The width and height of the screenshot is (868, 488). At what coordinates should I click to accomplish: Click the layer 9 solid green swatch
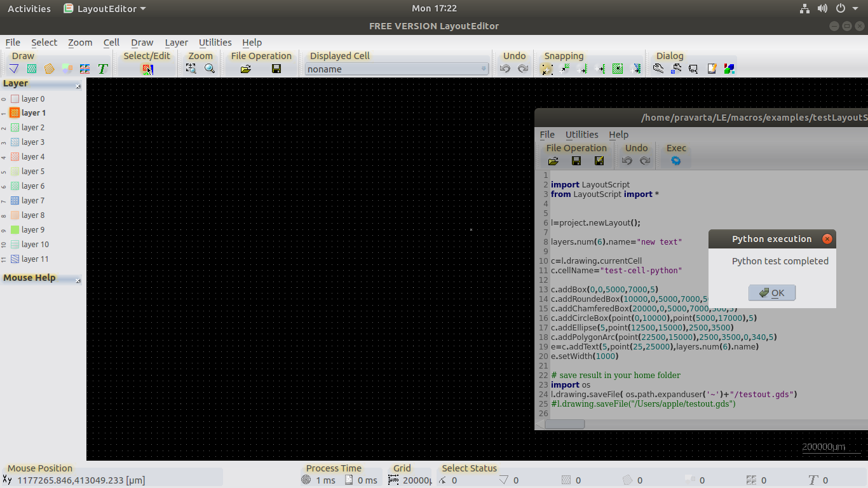(15, 230)
